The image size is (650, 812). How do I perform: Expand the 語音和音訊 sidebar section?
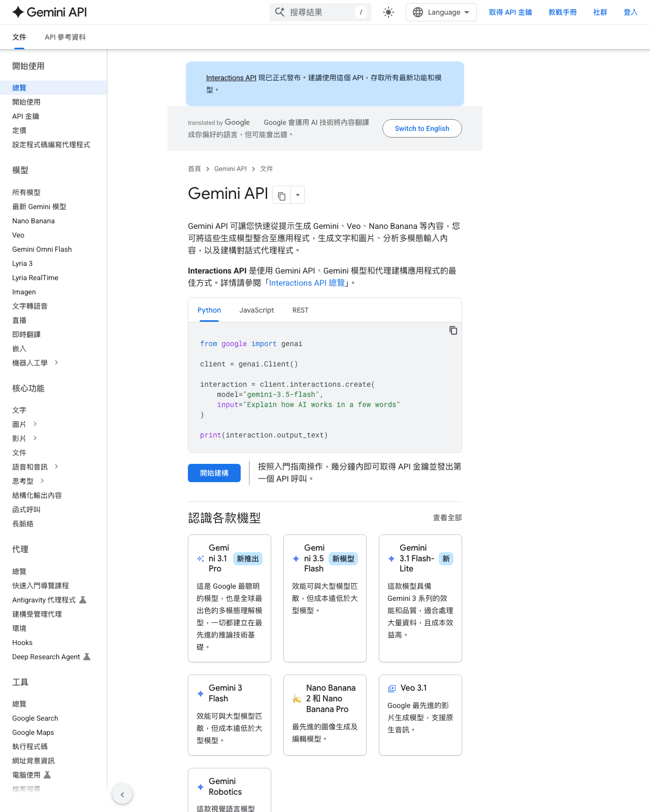click(56, 466)
